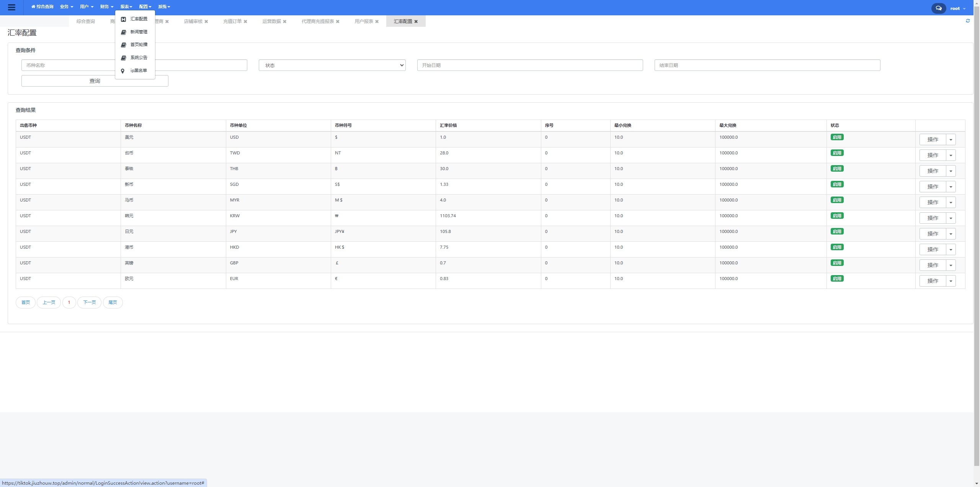
Task: Click the chat bubble icon near root
Action: click(x=938, y=8)
